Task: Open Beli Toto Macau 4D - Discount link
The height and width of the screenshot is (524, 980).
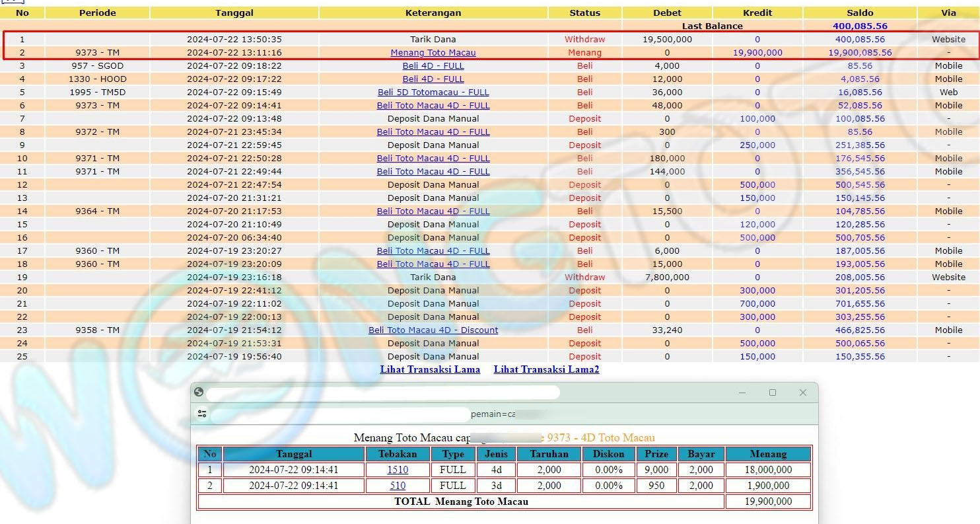Action: 433,330
